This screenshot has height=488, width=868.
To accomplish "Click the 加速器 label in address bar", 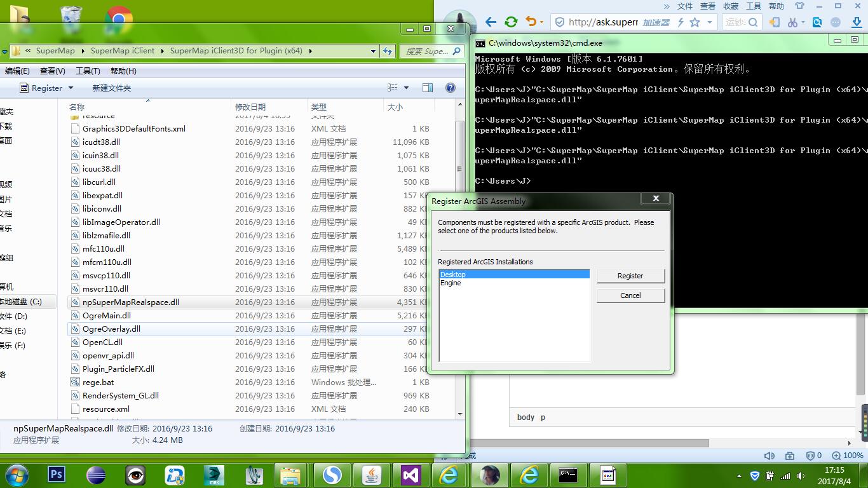I will point(656,22).
